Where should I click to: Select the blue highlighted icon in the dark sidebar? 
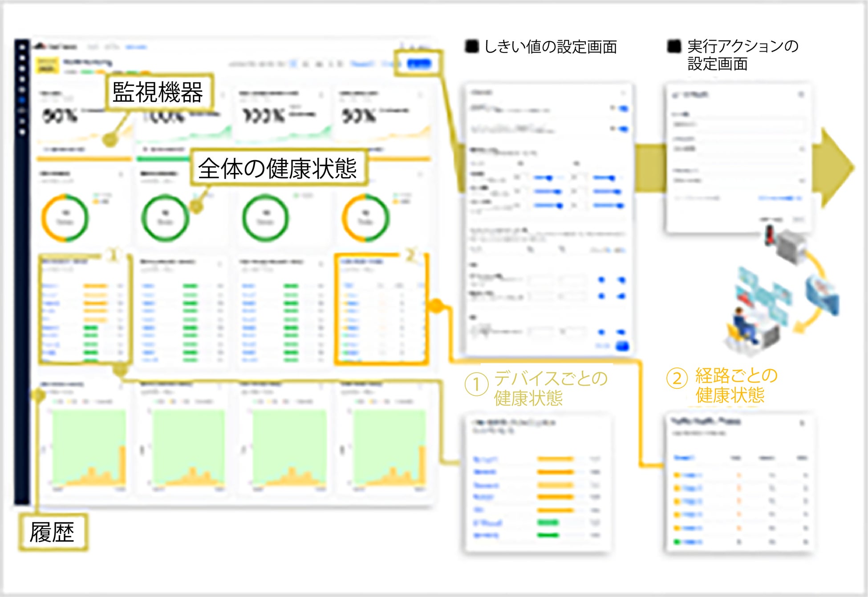pos(22,100)
